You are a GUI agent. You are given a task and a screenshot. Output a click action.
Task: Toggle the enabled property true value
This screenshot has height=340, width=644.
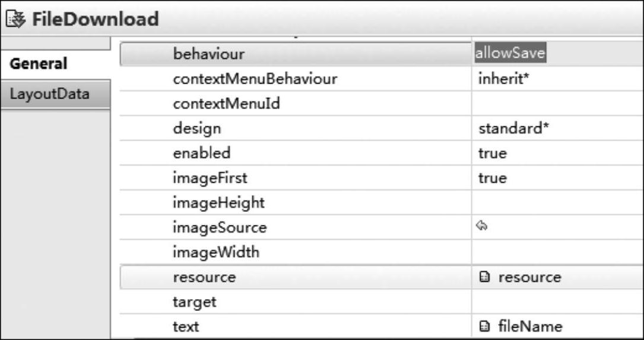click(x=558, y=153)
